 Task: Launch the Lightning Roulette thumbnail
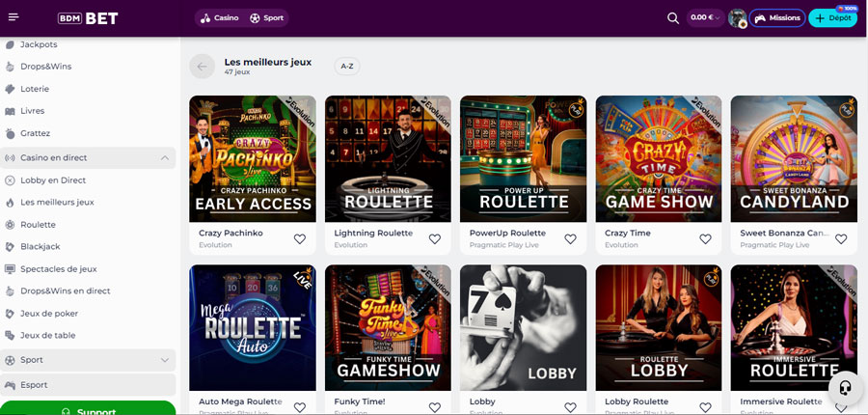pos(388,158)
